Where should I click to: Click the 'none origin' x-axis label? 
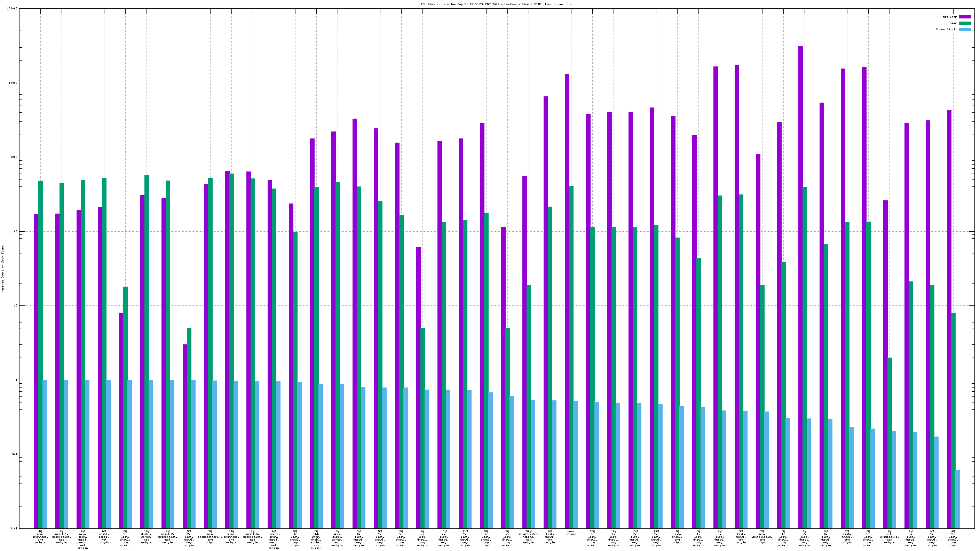pyautogui.click(x=571, y=533)
